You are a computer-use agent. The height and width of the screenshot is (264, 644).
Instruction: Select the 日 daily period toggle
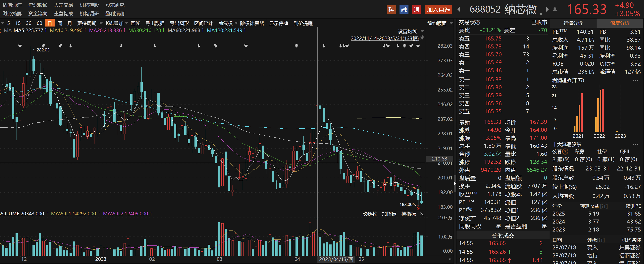(x=50, y=23)
